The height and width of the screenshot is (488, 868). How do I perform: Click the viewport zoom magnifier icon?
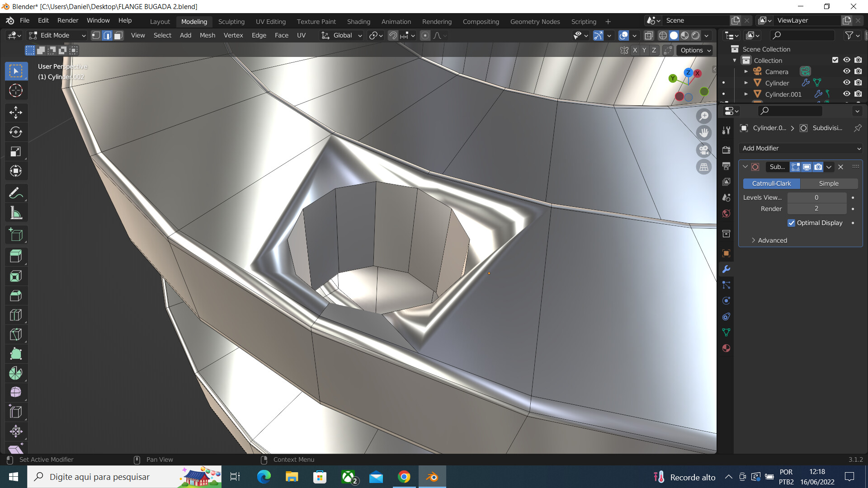point(704,116)
